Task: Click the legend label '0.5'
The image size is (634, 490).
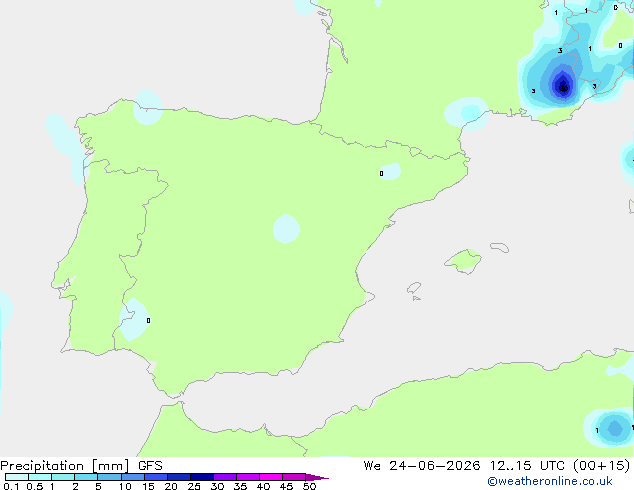Action: [35, 486]
